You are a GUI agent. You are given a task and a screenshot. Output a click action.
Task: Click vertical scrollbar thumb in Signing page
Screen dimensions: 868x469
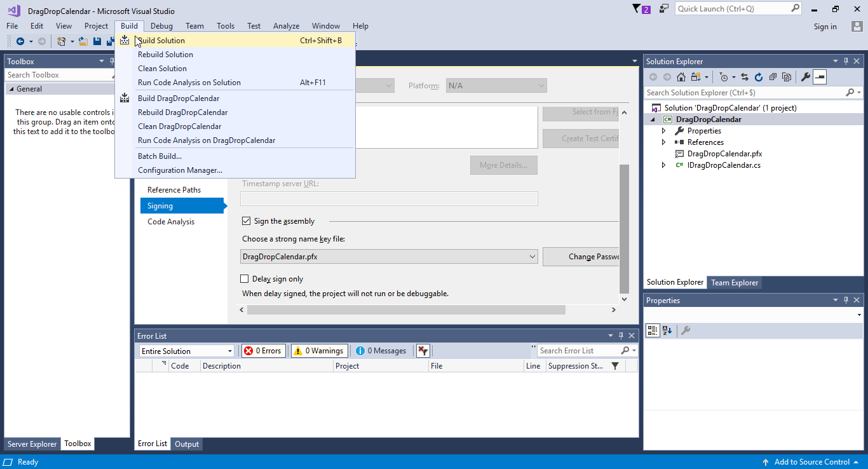click(x=624, y=228)
